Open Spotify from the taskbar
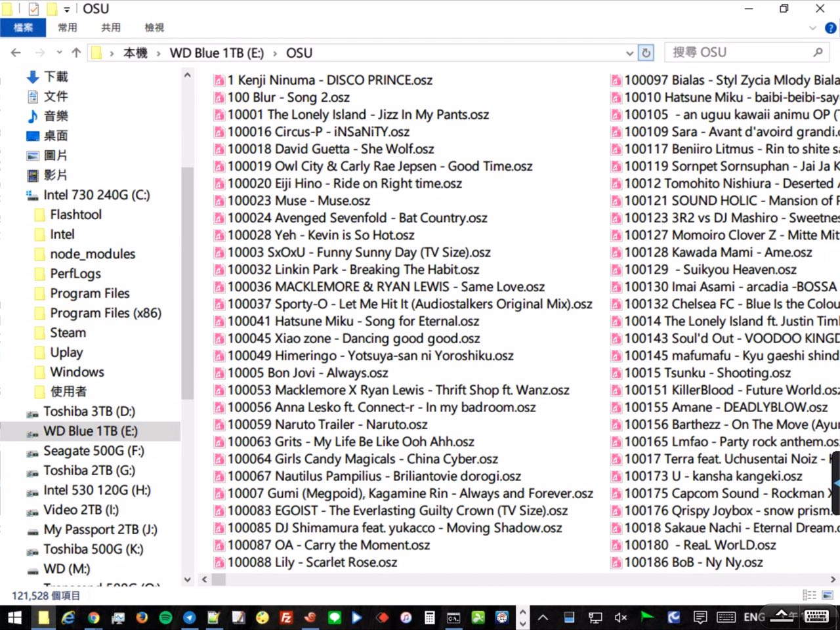The image size is (840, 630). 165,618
